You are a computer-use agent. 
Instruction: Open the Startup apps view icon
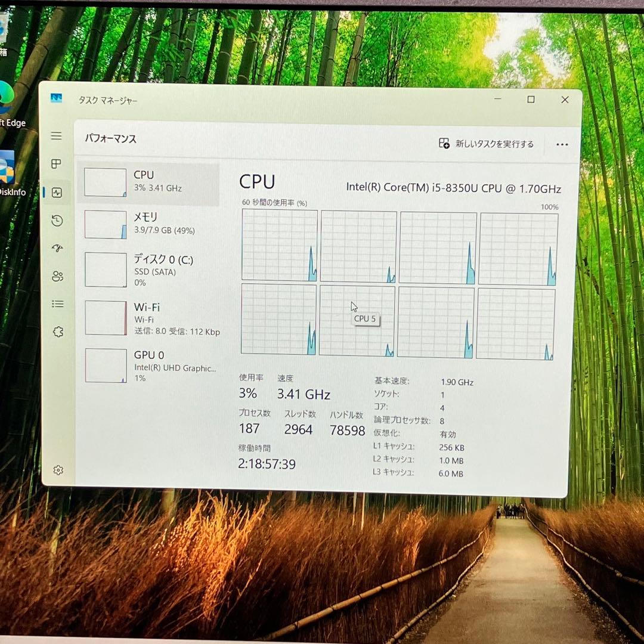coord(57,248)
